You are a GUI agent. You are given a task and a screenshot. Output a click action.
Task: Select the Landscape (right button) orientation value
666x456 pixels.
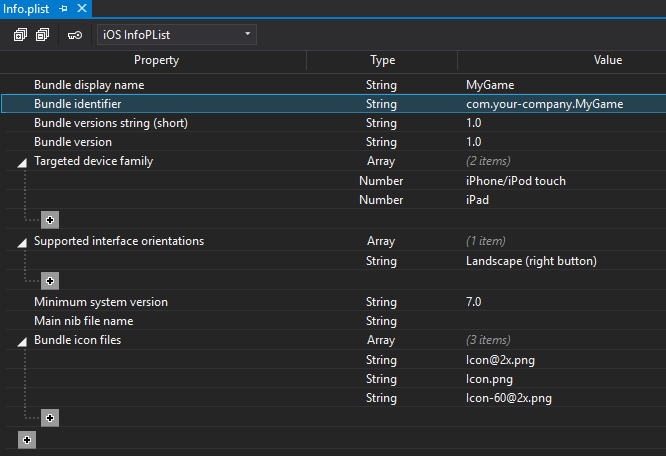coord(531,261)
